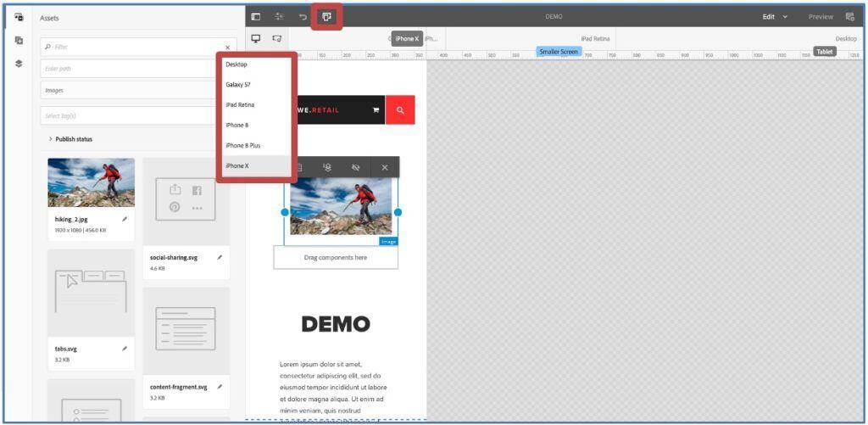Select the social-sharing.svg thumbnail
Screen dimensions: 868x425
point(186,202)
